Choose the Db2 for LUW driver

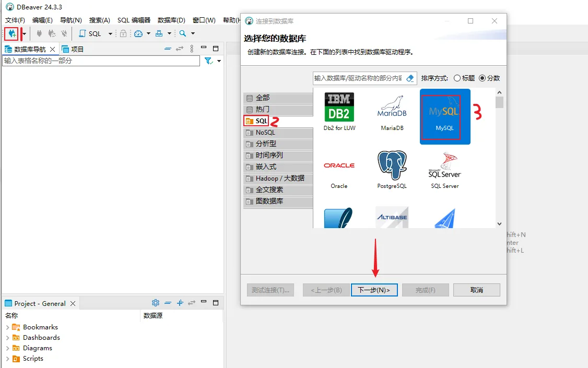pyautogui.click(x=339, y=112)
